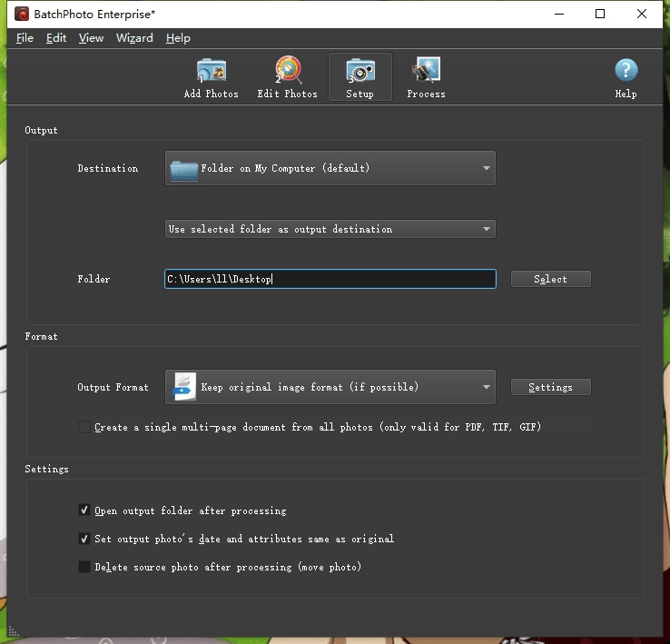Click the Select folder button
Viewport: 670px width, 644px height.
click(x=551, y=279)
